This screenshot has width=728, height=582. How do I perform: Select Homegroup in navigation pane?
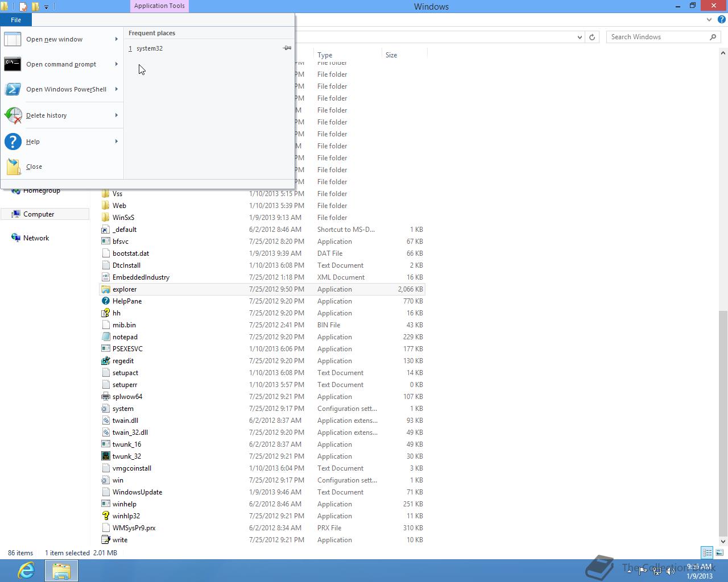pos(42,191)
